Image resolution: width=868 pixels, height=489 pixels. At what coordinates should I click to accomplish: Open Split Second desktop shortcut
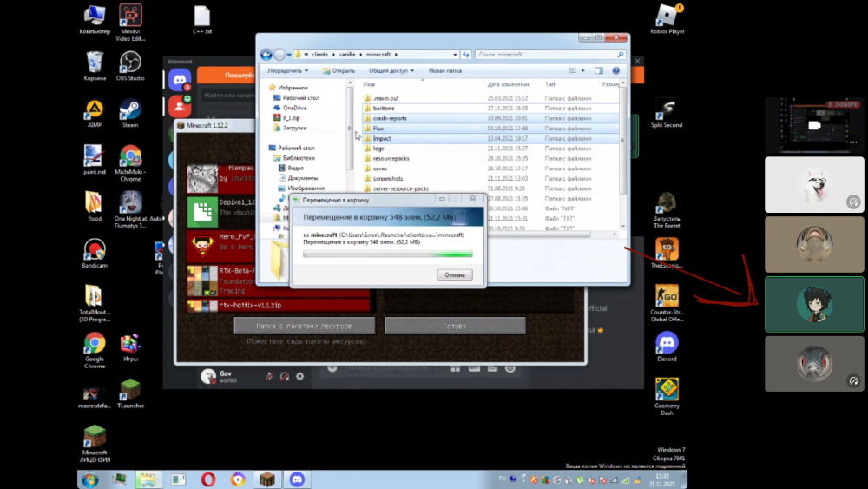[667, 114]
